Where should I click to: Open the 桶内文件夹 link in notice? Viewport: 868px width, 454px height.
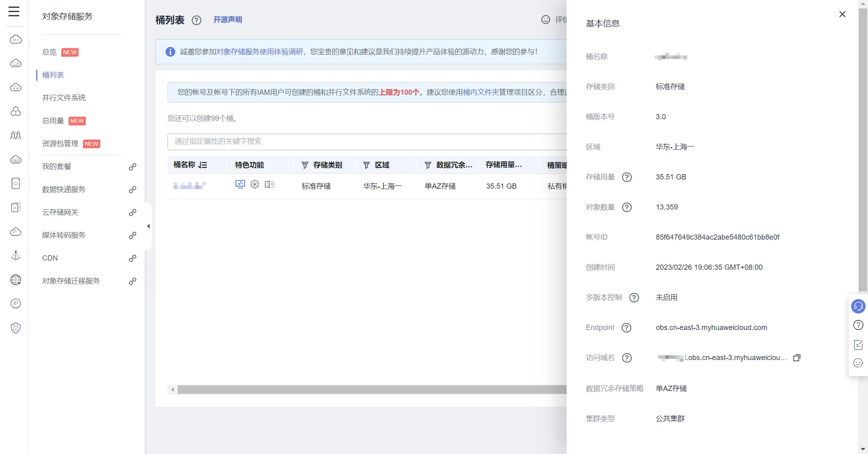481,92
